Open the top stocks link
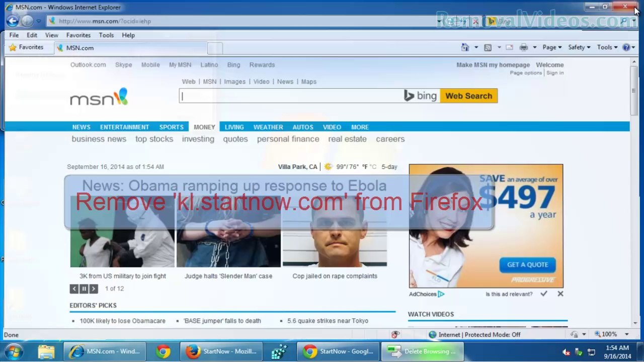The image size is (644, 362). point(154,139)
